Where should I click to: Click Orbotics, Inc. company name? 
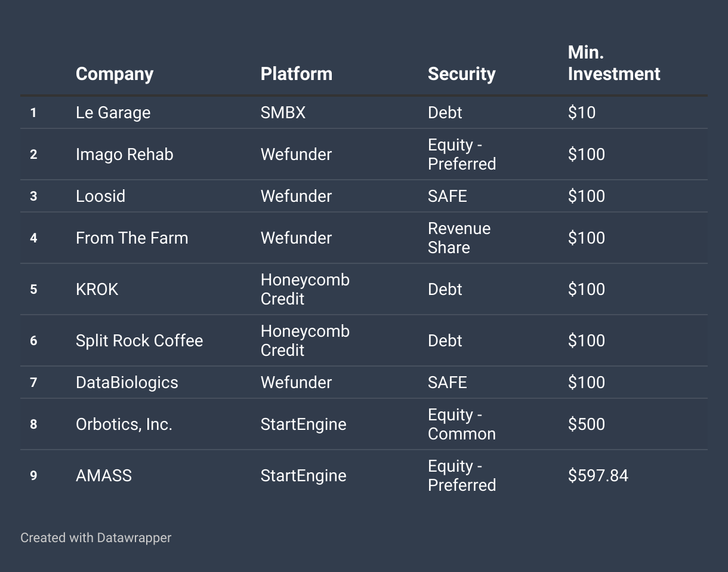[124, 425]
